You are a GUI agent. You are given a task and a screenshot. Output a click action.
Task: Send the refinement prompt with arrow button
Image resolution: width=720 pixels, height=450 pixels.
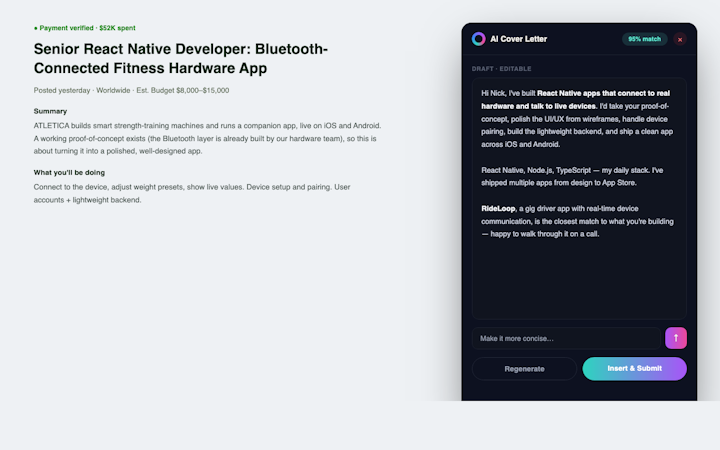676,338
